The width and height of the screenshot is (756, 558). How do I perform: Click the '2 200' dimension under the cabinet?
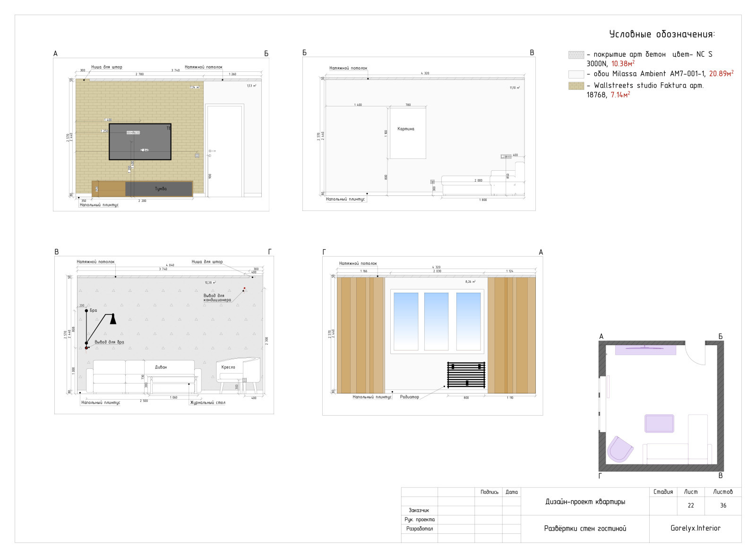(x=142, y=201)
